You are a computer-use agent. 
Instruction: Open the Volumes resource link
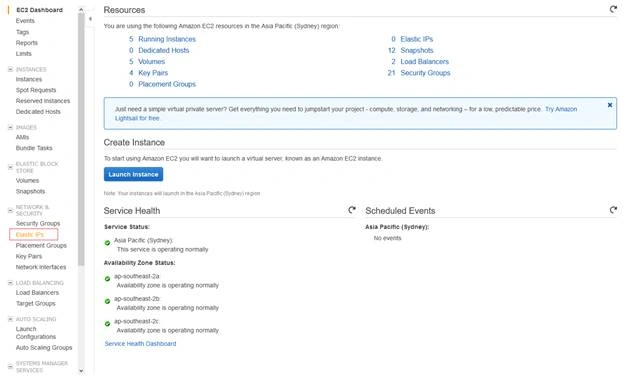click(x=151, y=61)
